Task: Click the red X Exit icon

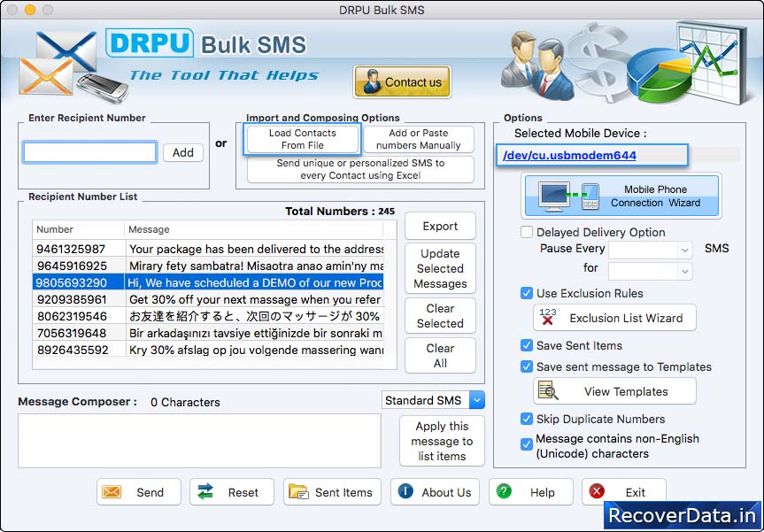Action: 597,491
